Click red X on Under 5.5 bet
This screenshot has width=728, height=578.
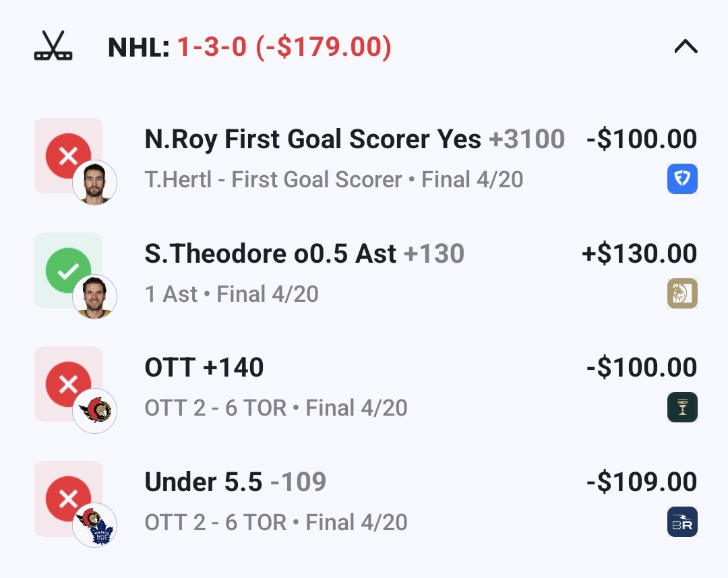[x=68, y=499]
